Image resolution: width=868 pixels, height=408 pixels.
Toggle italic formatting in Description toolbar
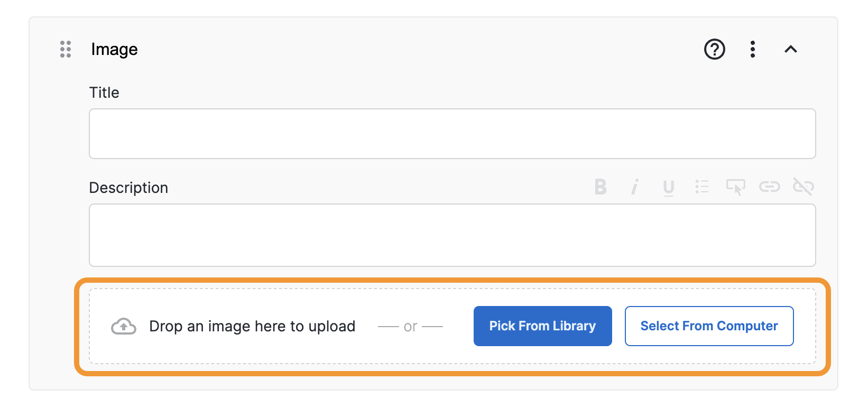634,187
